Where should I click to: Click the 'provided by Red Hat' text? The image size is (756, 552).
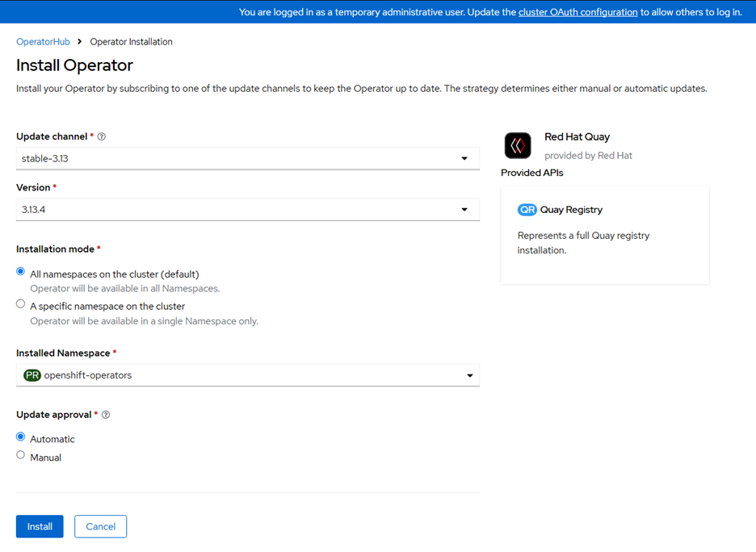[588, 156]
